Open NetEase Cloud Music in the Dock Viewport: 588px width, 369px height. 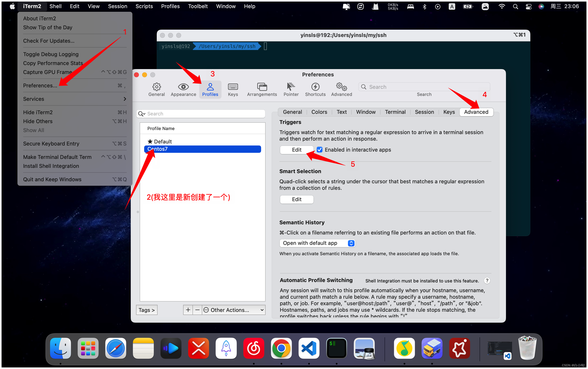coord(254,348)
